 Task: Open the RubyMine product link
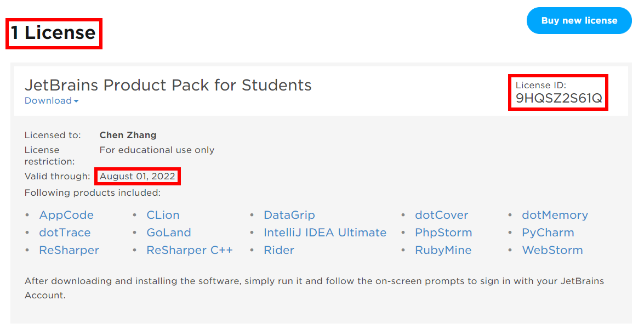[x=443, y=250]
